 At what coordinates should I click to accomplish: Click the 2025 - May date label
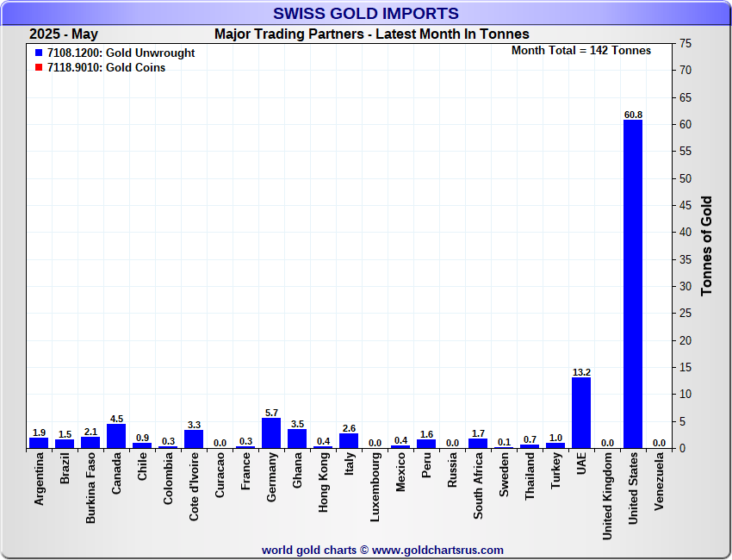click(64, 34)
